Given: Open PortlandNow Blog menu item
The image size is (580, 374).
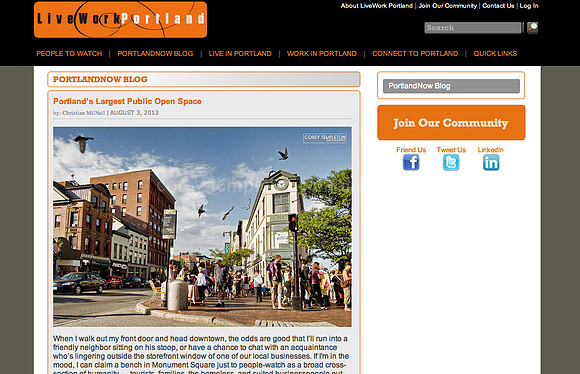Looking at the screenshot, I should coord(155,53).
